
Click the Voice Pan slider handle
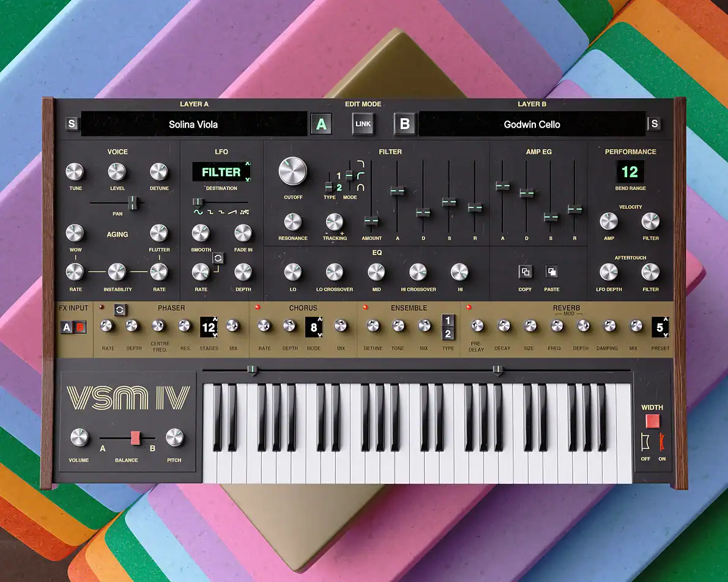(133, 203)
